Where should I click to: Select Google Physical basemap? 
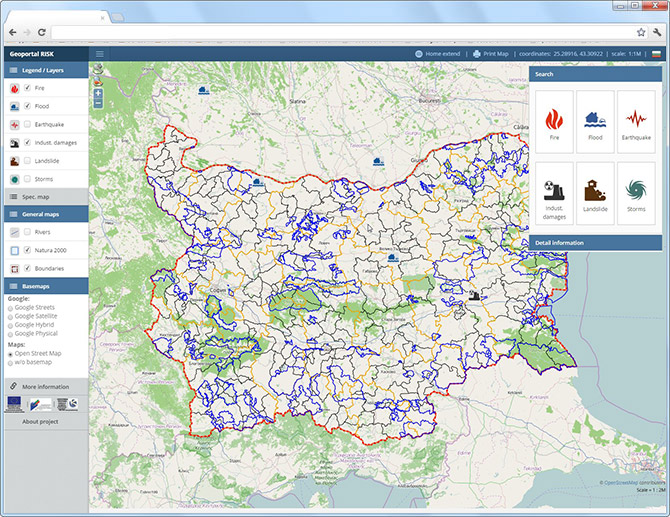pyautogui.click(x=10, y=334)
